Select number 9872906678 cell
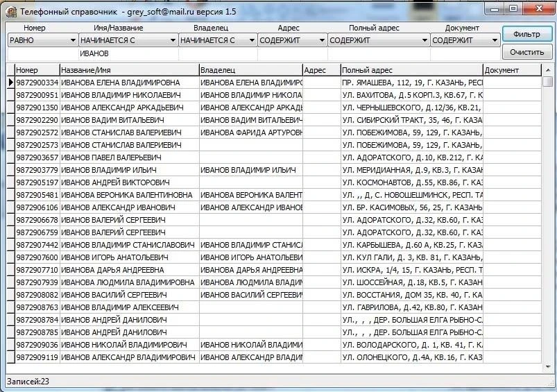Viewport: 557px width, 392px height. point(37,220)
